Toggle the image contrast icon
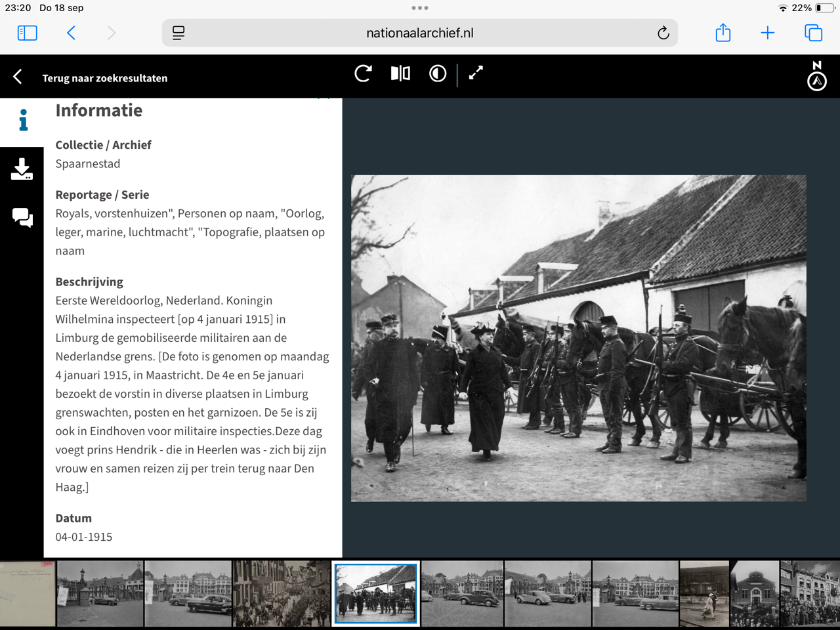This screenshot has height=630, width=840. (438, 73)
